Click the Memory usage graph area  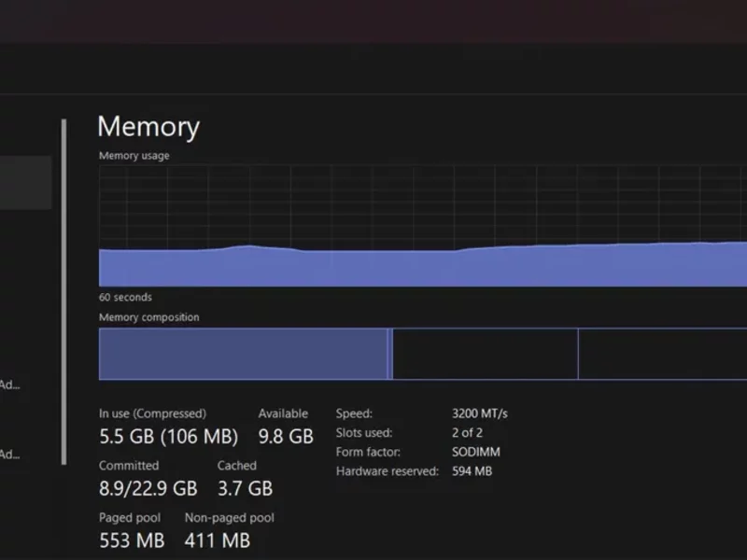click(422, 226)
